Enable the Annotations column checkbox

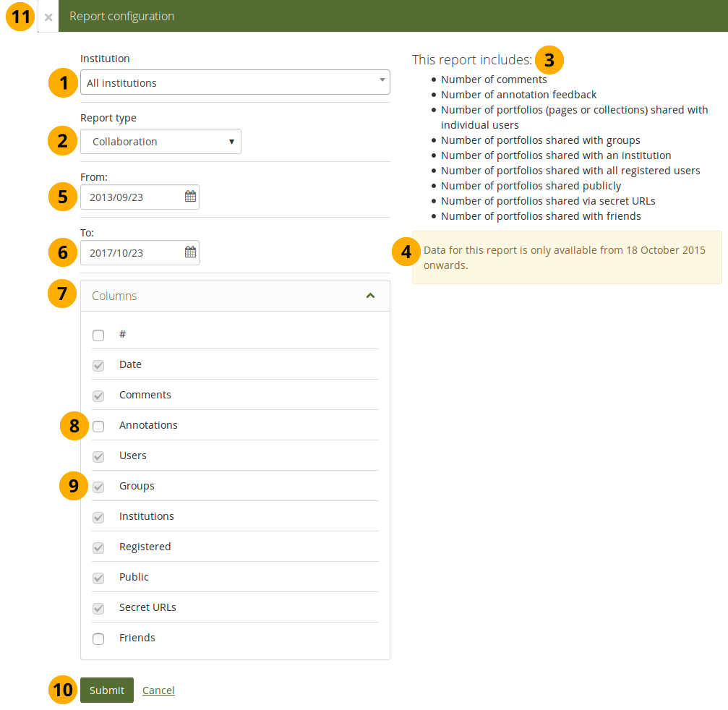coord(98,427)
